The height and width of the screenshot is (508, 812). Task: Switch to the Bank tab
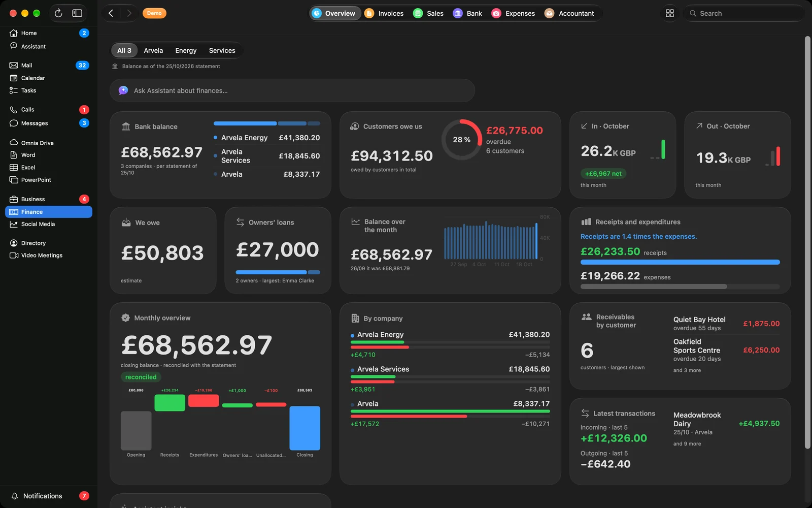[x=467, y=13]
